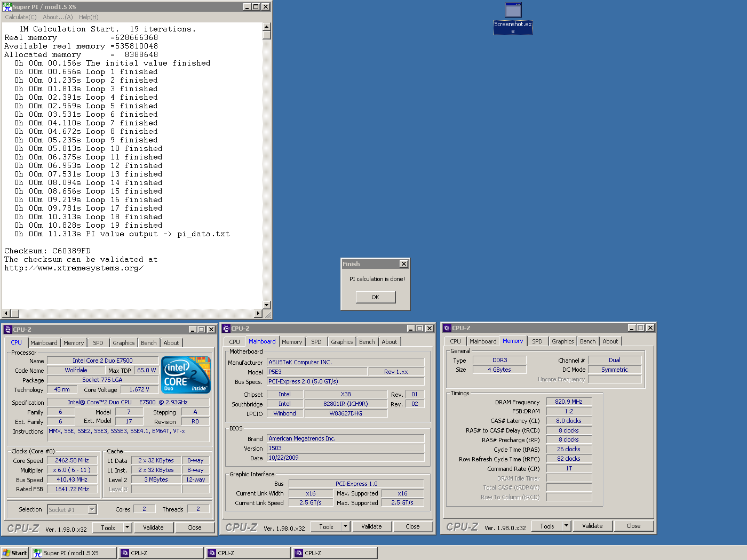Screen dimensions: 747x560
Task: Select CPU tab in middle CPU-Z window
Action: tap(235, 342)
